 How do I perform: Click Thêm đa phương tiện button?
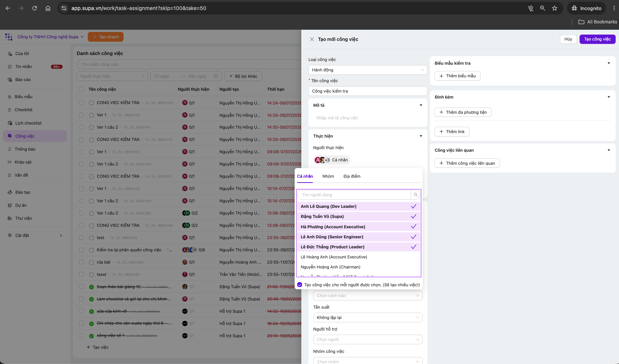click(463, 112)
